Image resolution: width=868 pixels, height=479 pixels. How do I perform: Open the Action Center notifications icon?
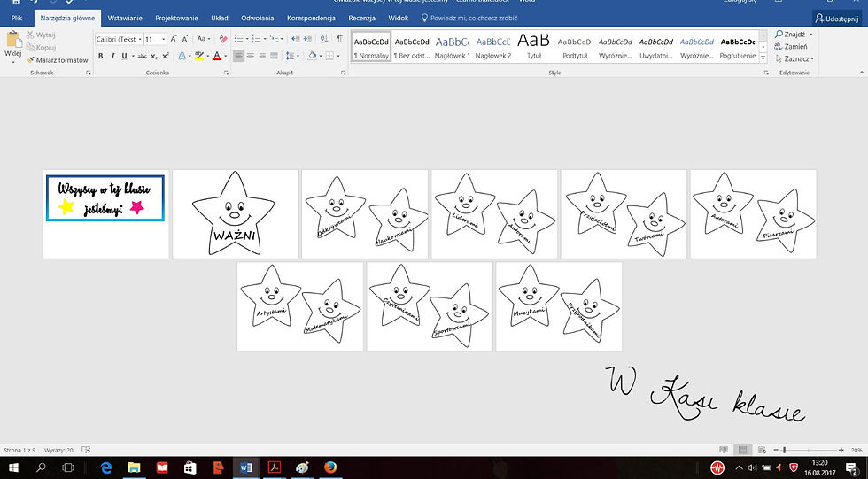coord(852,468)
